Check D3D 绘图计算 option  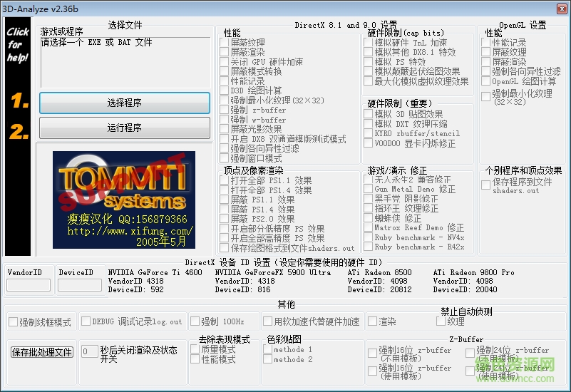coord(225,91)
